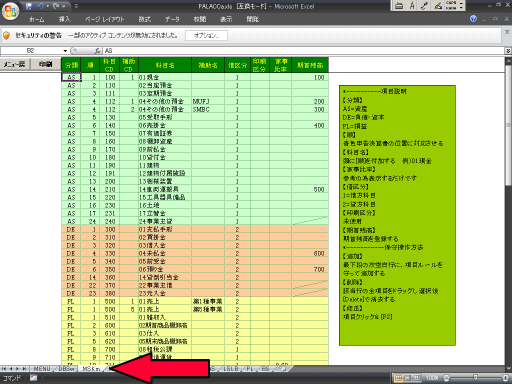Open the Name Box dropdown arrow

click(65, 51)
